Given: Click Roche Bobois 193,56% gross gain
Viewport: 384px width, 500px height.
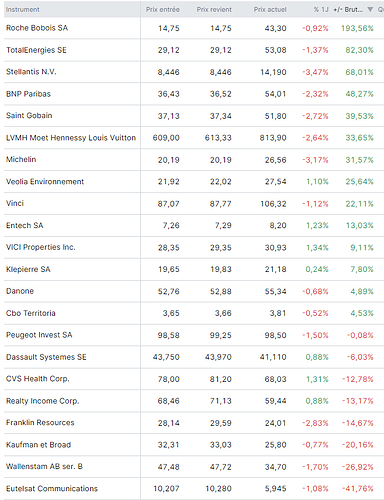Looking at the screenshot, I should pos(357,28).
